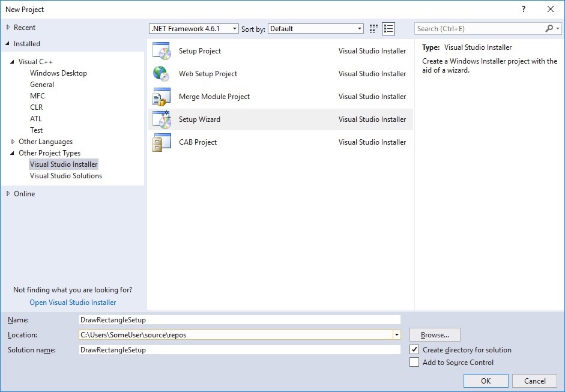The width and height of the screenshot is (565, 392).
Task: Open the Sort by dropdown
Action: (x=316, y=29)
